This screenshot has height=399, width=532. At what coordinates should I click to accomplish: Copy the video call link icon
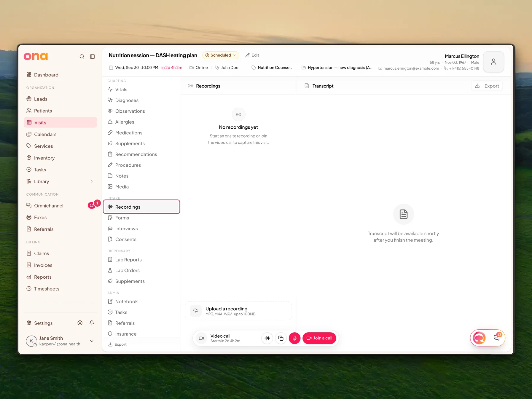281,338
